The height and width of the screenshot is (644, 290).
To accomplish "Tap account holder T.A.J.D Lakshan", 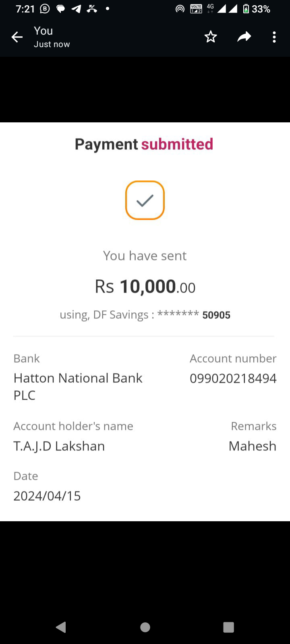I will (59, 446).
